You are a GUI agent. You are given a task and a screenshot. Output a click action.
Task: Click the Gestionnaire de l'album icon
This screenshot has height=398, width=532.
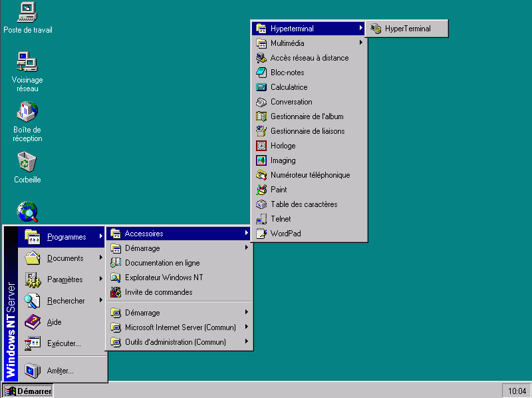261,116
